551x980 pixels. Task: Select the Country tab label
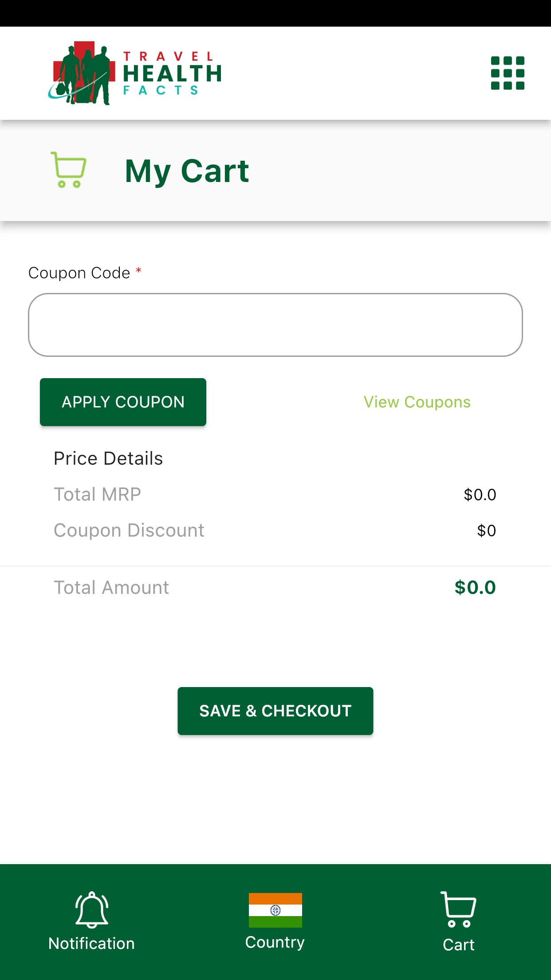coord(275,943)
